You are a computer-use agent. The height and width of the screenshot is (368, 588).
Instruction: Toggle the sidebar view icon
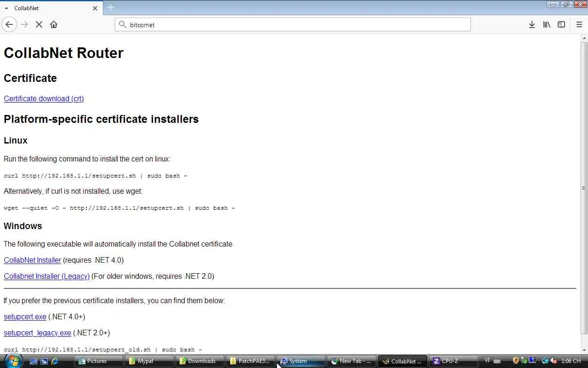[561, 24]
